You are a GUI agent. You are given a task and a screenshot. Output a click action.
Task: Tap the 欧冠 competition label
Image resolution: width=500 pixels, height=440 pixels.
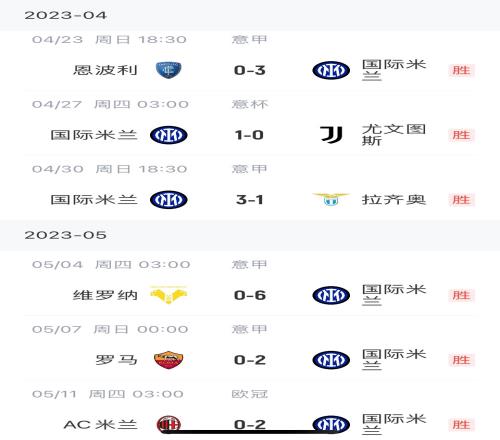click(250, 394)
